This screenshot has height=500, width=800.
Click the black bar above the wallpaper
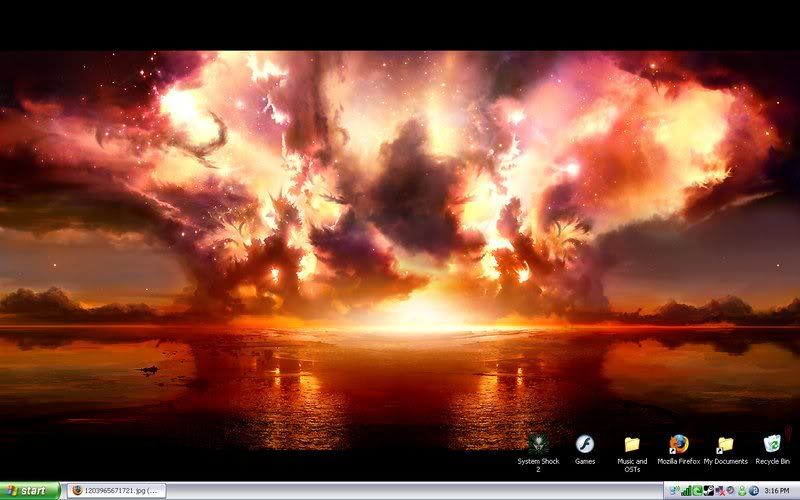tap(400, 25)
